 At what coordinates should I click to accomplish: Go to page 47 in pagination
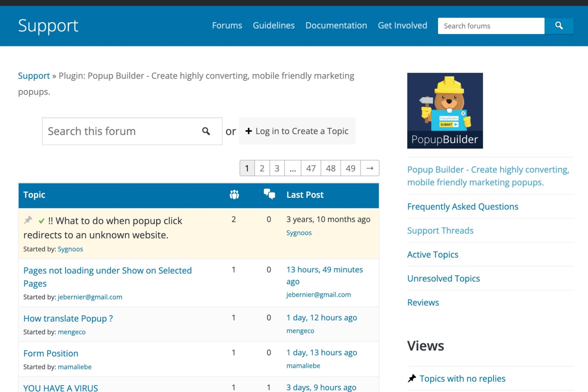coord(311,168)
